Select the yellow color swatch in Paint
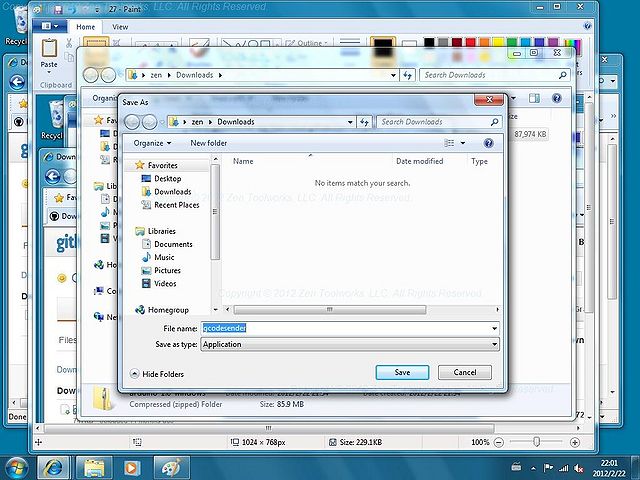Viewport: 640px width, 480px height. 498,42
